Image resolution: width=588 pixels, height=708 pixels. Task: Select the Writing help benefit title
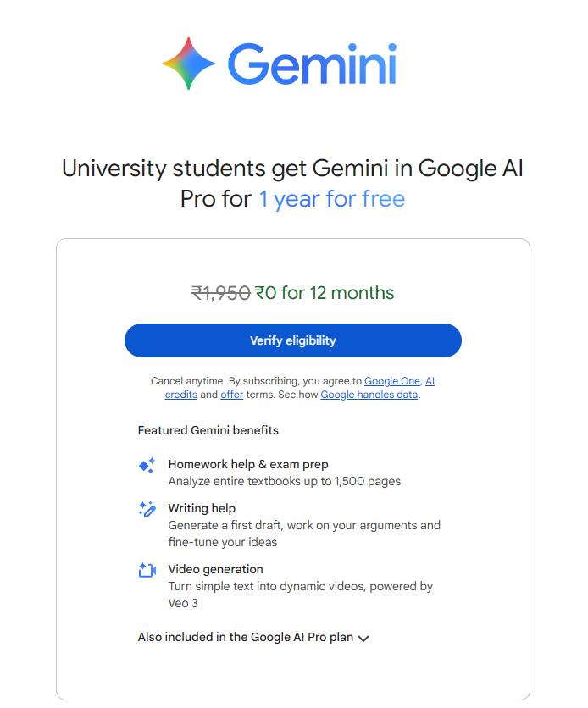[202, 508]
